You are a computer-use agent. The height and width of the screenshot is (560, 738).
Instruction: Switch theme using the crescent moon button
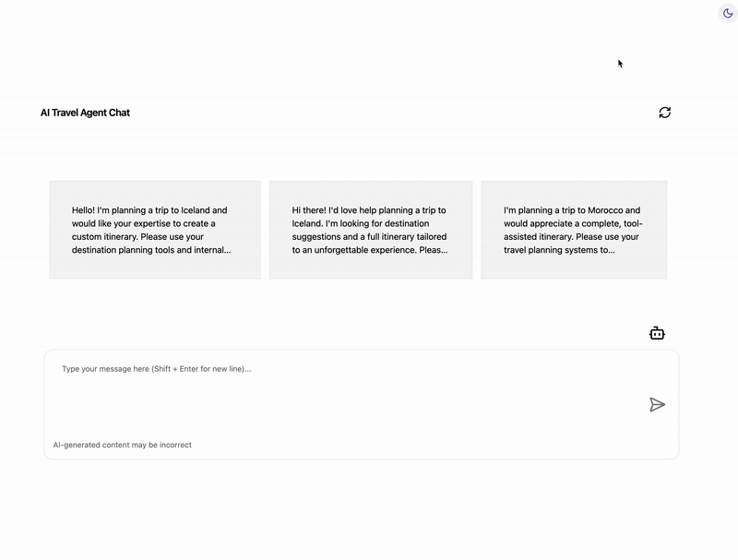tap(728, 13)
